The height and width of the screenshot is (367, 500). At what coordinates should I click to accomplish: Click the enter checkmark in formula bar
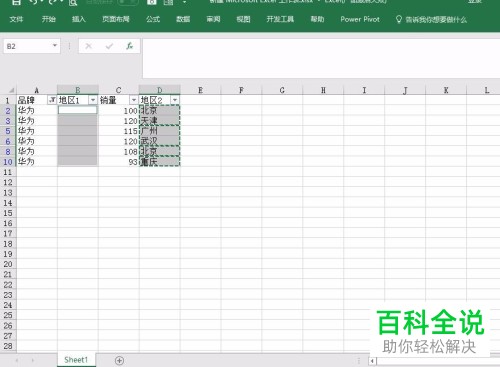click(x=109, y=46)
